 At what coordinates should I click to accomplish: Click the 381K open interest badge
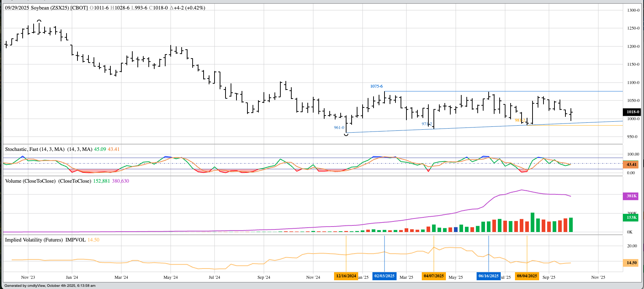(632, 196)
